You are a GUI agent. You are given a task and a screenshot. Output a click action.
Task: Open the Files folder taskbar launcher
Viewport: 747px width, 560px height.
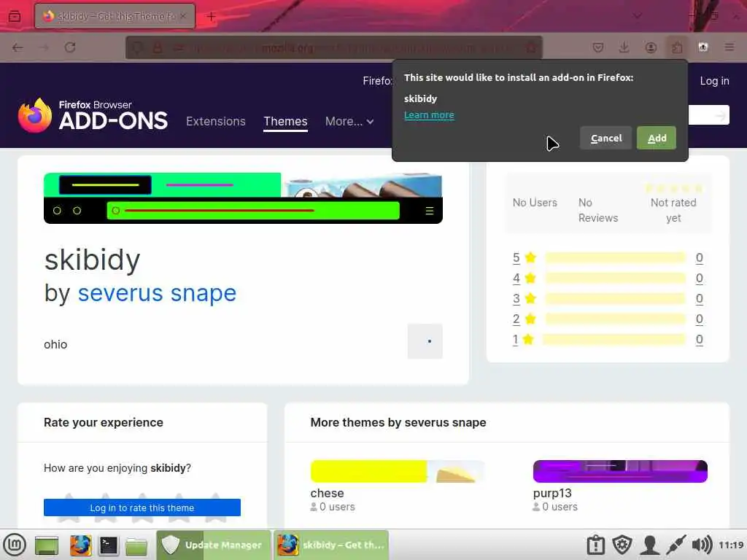[x=136, y=546]
